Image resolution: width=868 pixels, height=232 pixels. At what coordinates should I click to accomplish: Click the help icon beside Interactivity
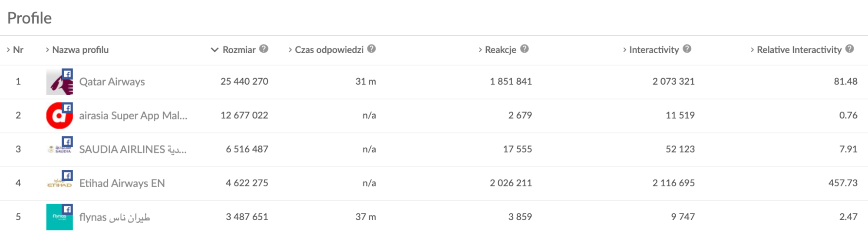[x=687, y=49]
